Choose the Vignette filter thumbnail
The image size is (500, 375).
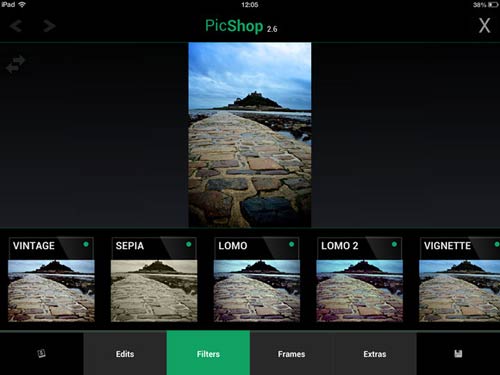tap(459, 291)
